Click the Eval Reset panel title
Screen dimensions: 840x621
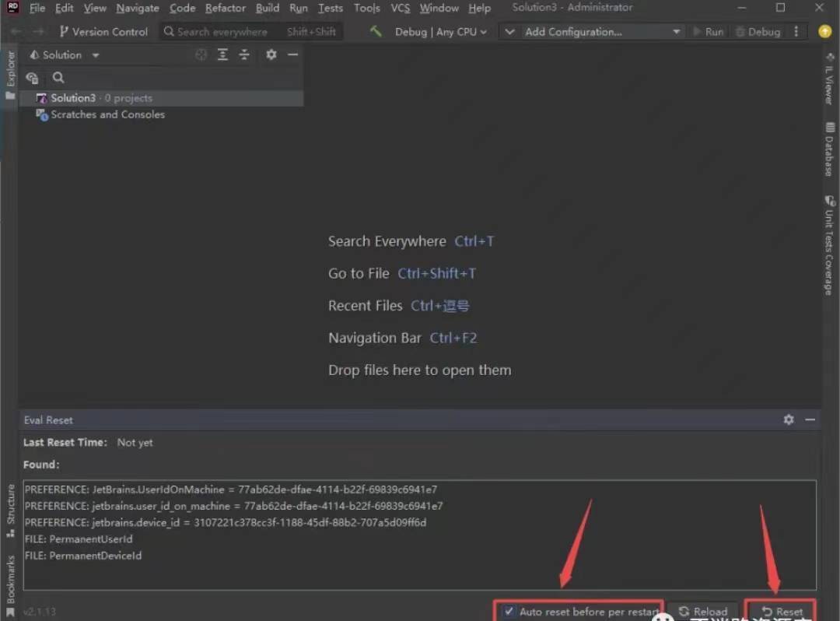48,420
